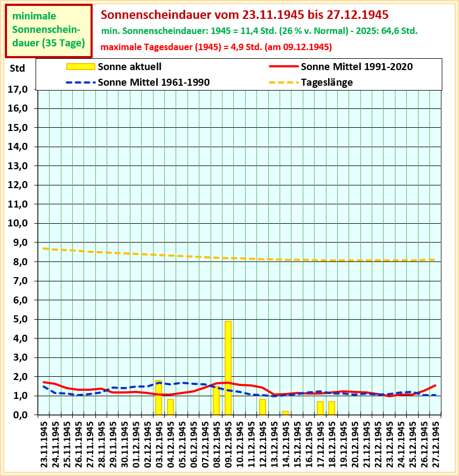
Task: Select the 'Sonne Mittel 1991-2020' legend label
Action: click(357, 66)
